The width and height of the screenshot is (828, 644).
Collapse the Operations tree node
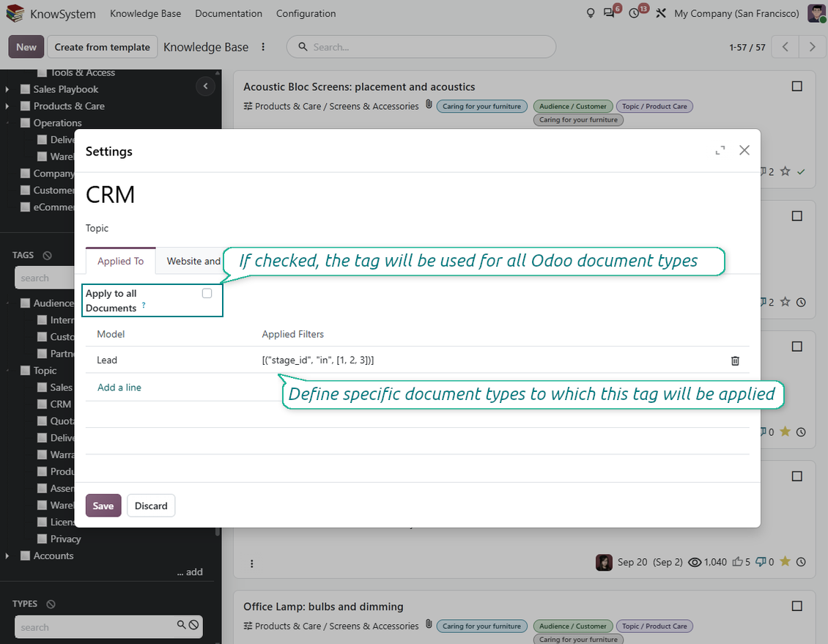7,123
